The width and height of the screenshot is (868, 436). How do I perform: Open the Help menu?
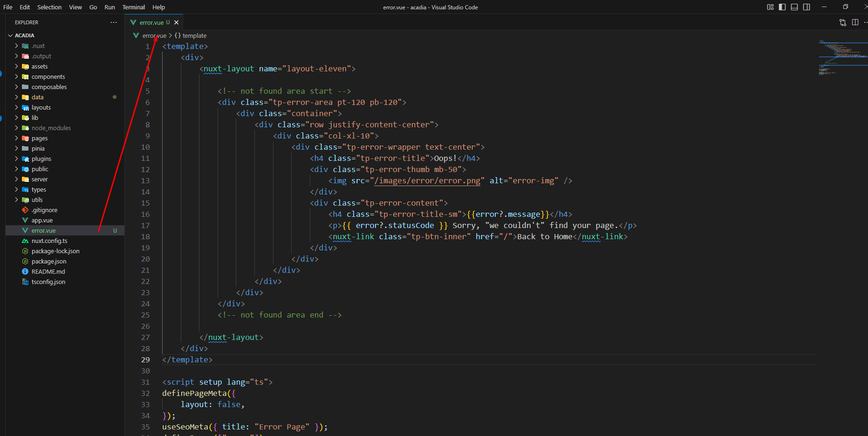coord(158,7)
